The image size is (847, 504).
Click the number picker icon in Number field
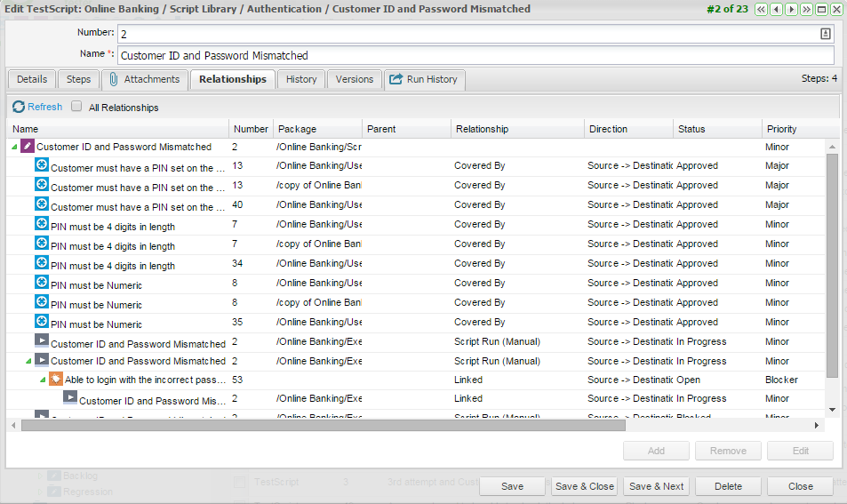pos(826,34)
